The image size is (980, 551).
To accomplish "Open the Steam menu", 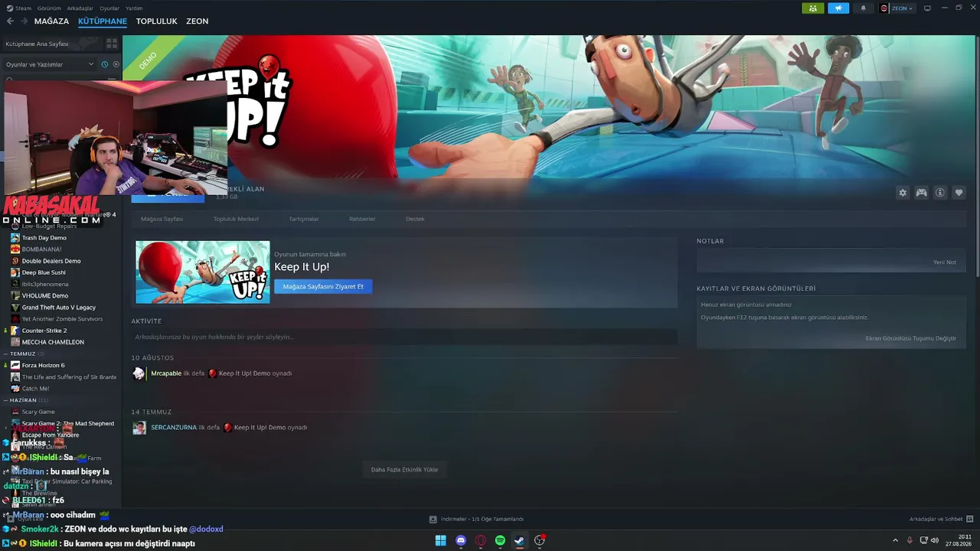I will tap(20, 8).
